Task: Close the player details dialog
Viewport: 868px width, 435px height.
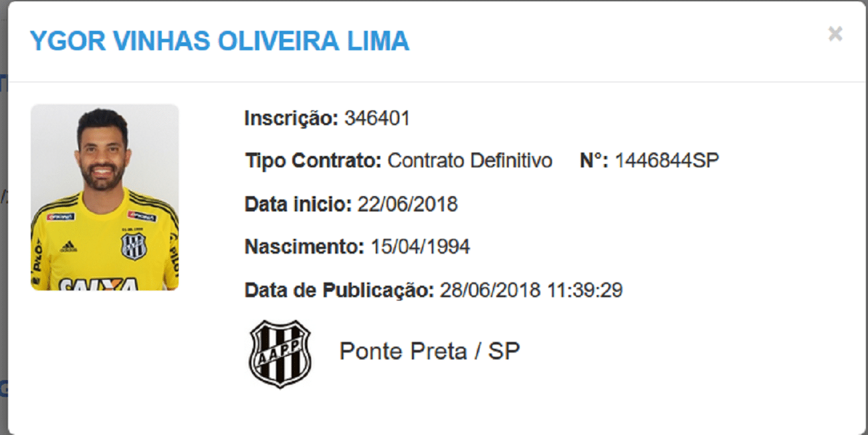Action: (x=835, y=34)
